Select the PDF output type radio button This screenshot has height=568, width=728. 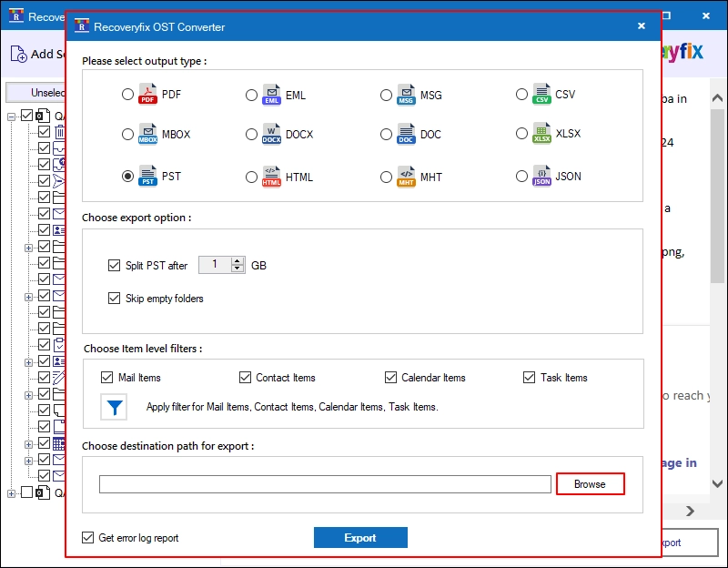click(x=127, y=95)
